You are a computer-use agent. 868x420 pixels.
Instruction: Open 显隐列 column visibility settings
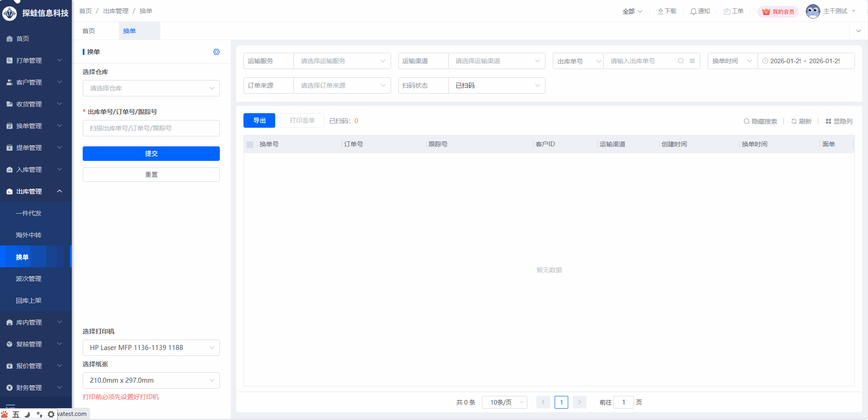838,121
